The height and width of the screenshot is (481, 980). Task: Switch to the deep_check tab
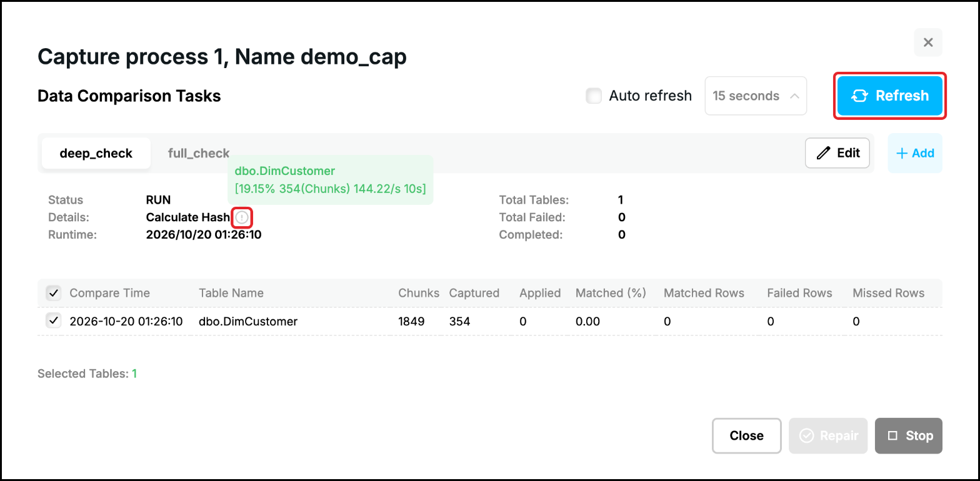(96, 153)
